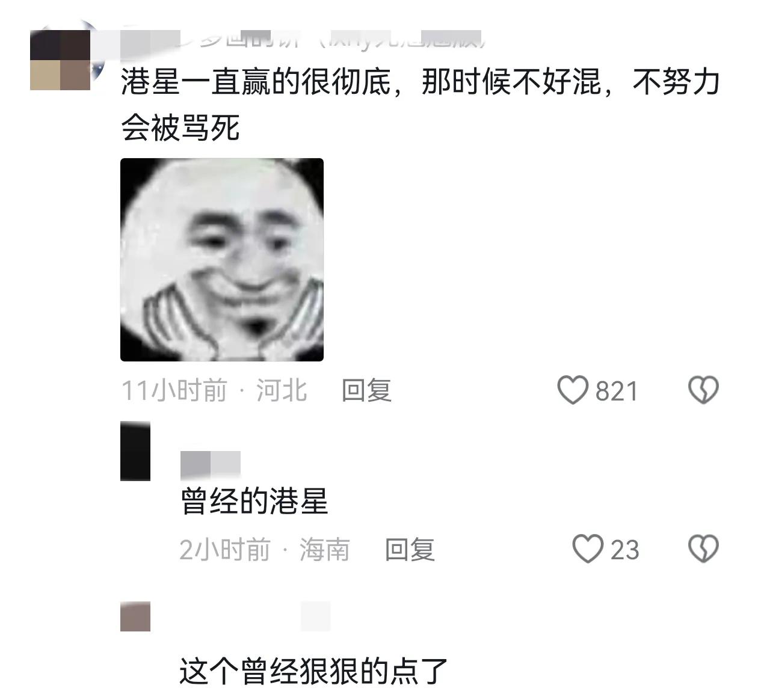Click the 821 like count
The height and width of the screenshot is (700, 758).
pos(617,391)
